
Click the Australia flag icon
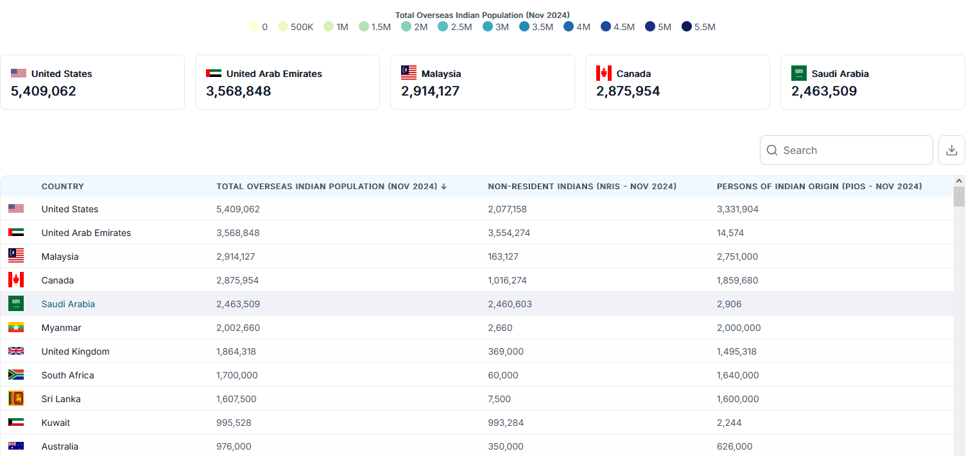pos(16,446)
